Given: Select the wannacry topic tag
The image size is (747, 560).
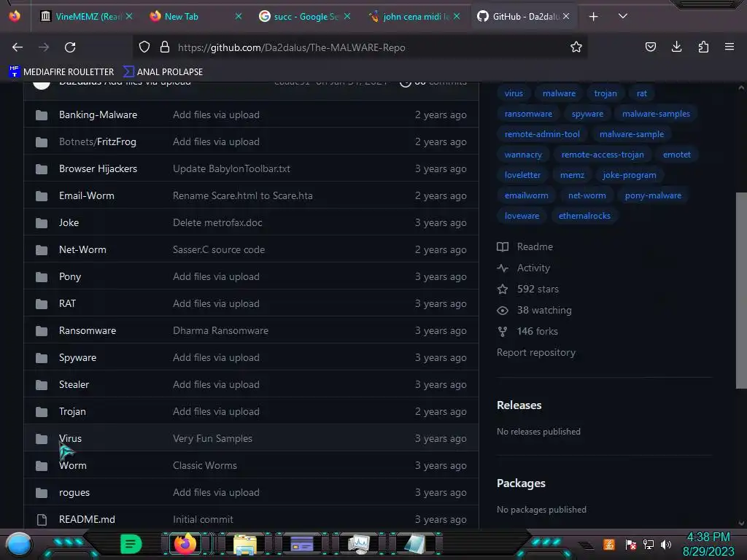Looking at the screenshot, I should 522,155.
